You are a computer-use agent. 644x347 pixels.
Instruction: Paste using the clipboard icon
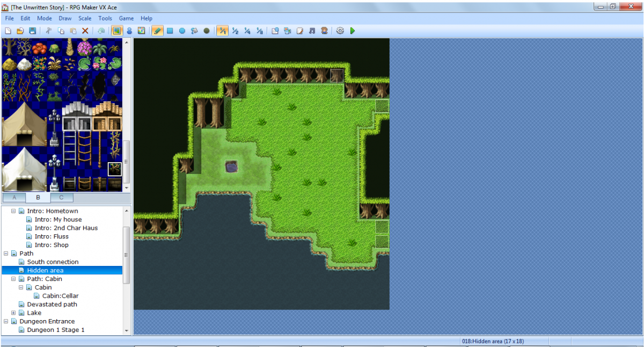pos(73,31)
